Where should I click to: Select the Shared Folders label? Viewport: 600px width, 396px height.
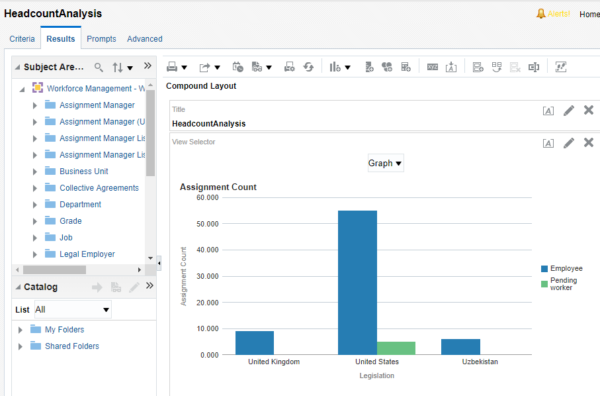point(72,346)
